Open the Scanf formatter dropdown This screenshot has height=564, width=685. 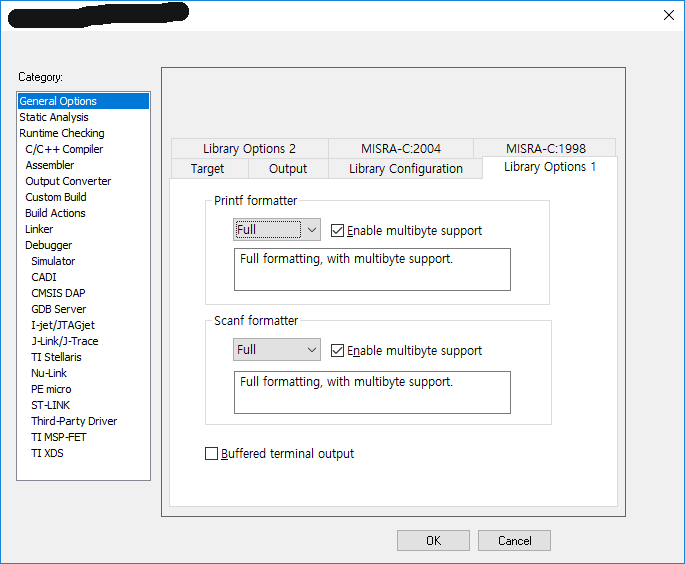[277, 349]
